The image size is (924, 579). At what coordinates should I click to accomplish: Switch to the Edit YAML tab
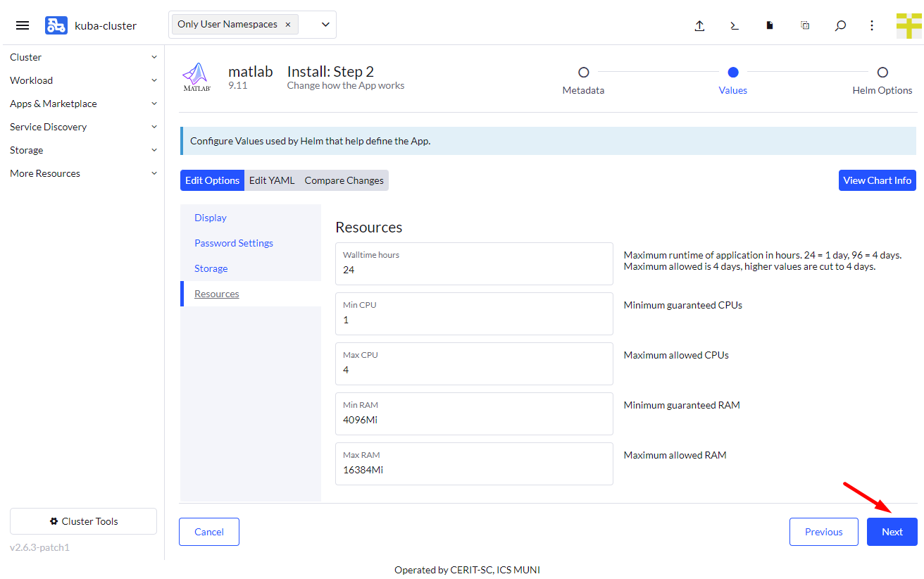tap(272, 180)
